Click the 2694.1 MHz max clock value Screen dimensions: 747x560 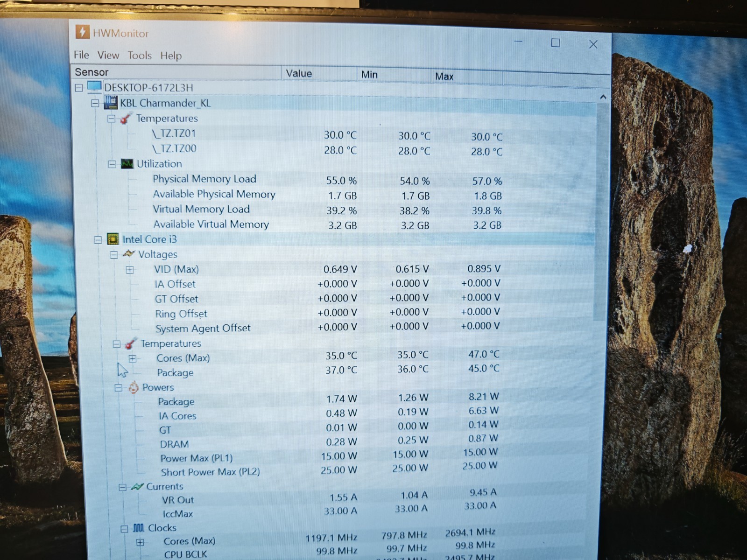tap(470, 532)
